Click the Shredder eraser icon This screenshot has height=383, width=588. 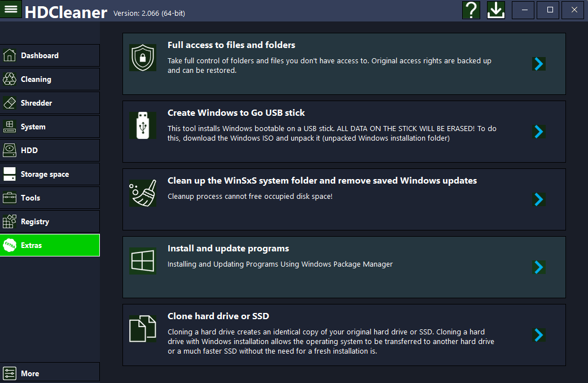tap(10, 102)
